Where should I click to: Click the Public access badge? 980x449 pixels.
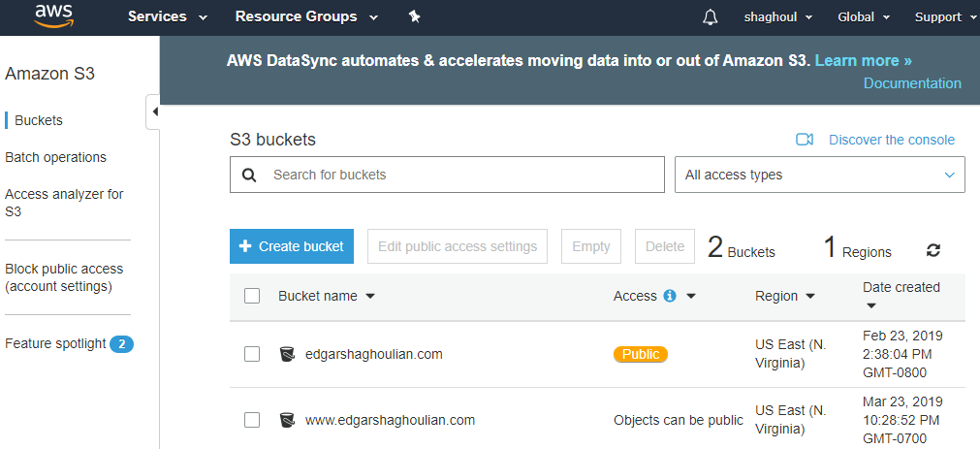tap(641, 355)
